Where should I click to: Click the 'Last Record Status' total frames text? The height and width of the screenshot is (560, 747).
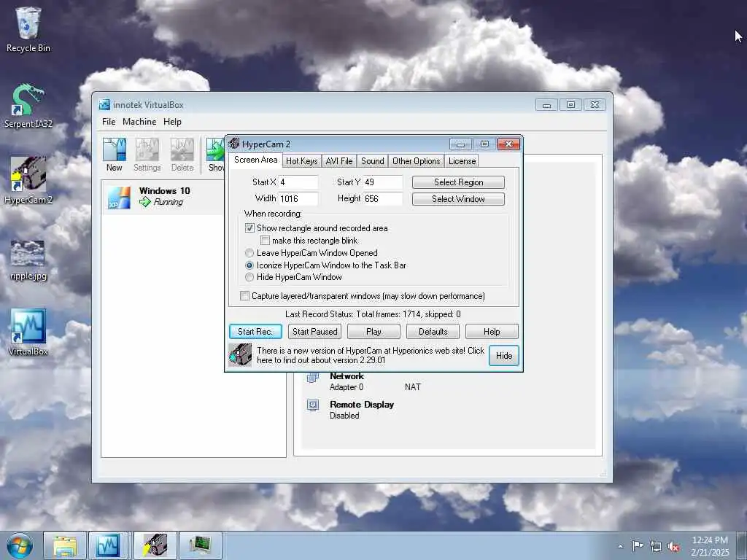pos(373,314)
